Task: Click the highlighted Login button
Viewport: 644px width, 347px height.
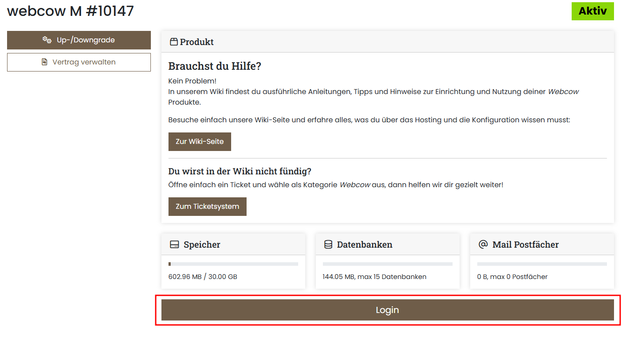Action: click(x=387, y=310)
